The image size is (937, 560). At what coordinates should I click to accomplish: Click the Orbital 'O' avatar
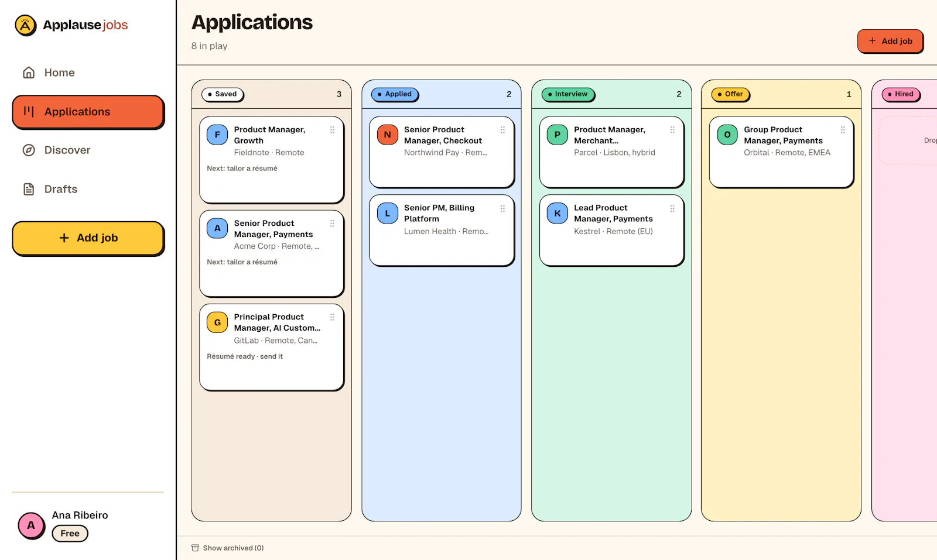click(x=727, y=135)
